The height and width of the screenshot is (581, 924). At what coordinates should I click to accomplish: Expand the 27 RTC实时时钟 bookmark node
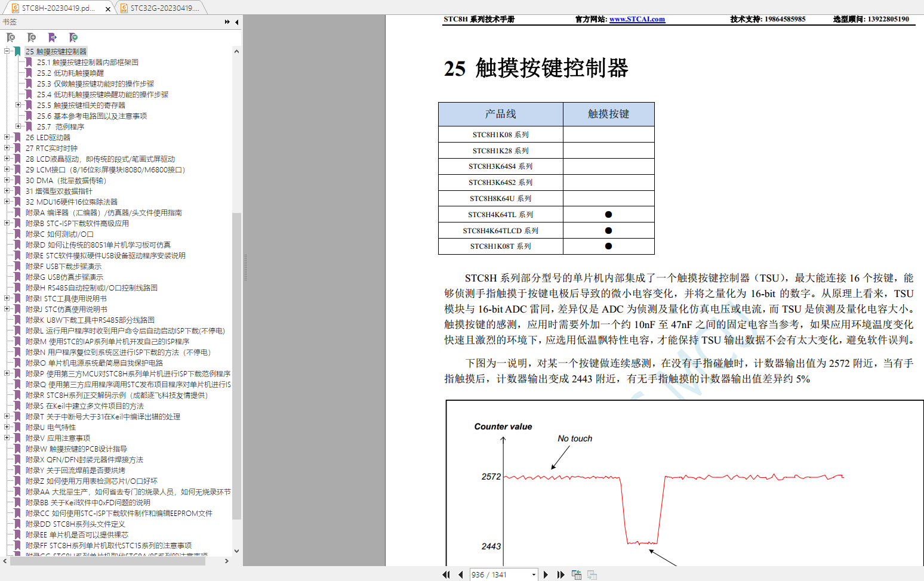pyautogui.click(x=7, y=147)
